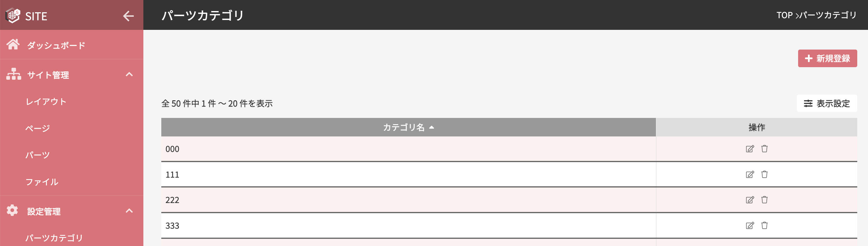Viewport: 868px width, 246px height.
Task: Open the 表示設定 display settings
Action: point(826,104)
